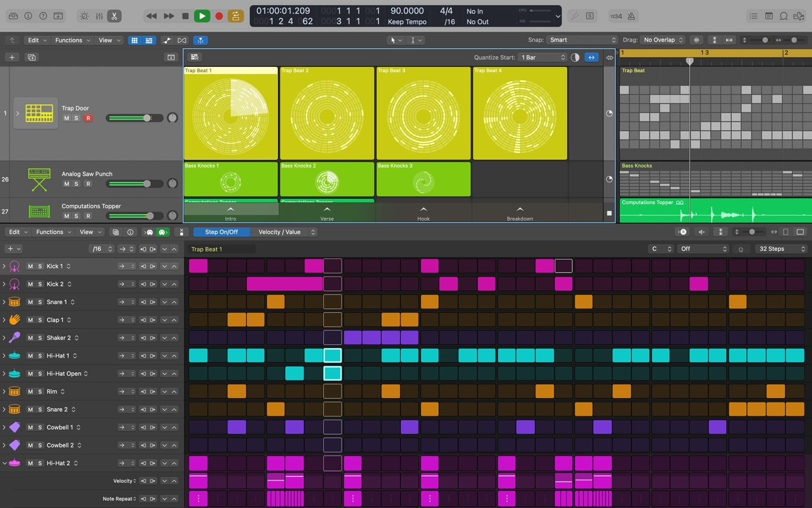The height and width of the screenshot is (508, 812).
Task: Select the Step On/Off edit mode
Action: point(221,232)
